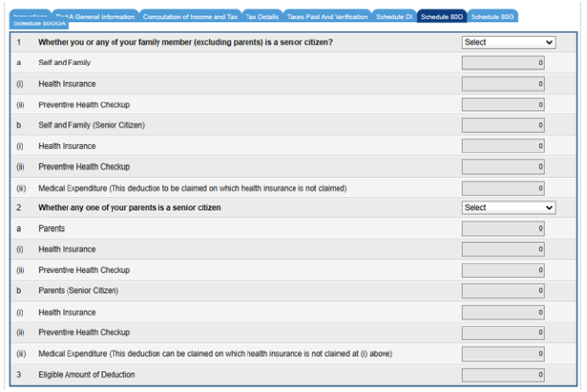Focus Health Insurance field under Self and Family
Viewport: 587px width, 392px height.
pos(503,84)
